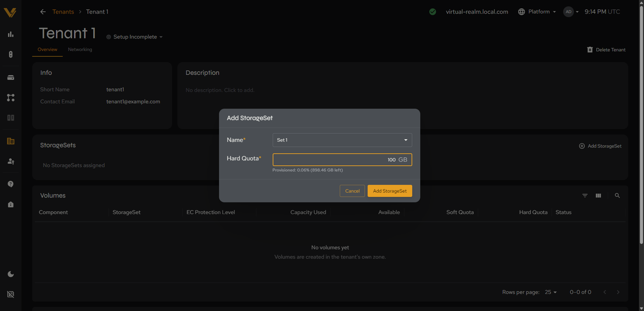This screenshot has height=311, width=644.
Task: Click the Component column header
Action: [x=53, y=212]
